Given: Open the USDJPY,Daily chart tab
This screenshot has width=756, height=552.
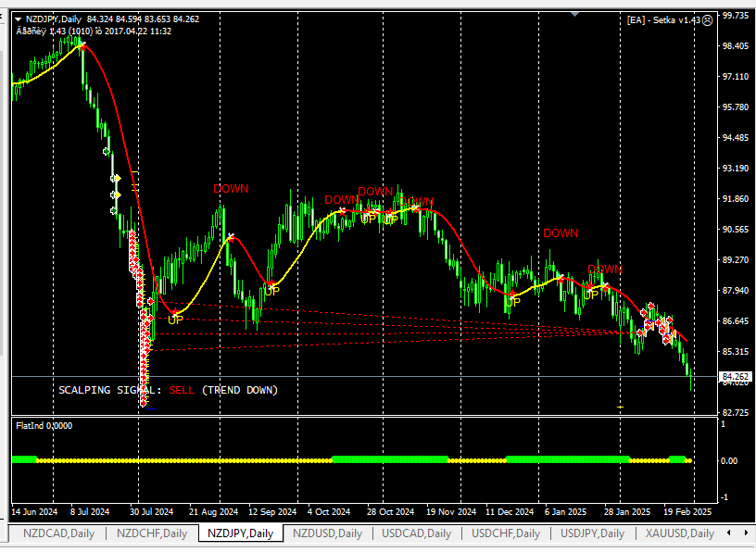Looking at the screenshot, I should (x=593, y=533).
